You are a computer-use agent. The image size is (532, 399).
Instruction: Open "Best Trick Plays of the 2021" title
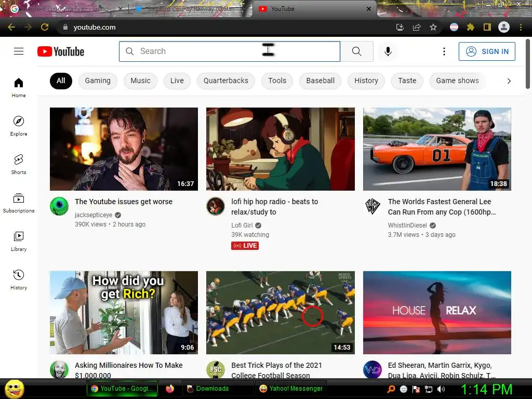coord(276,370)
